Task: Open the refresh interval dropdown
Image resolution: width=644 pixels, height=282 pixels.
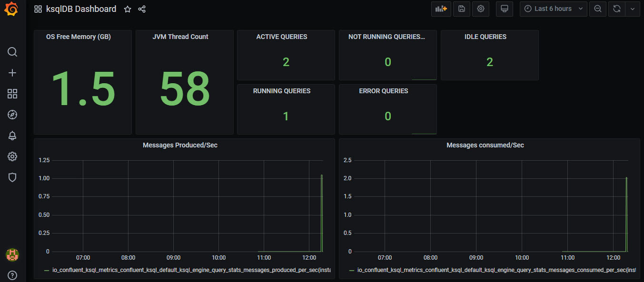Action: pos(632,9)
